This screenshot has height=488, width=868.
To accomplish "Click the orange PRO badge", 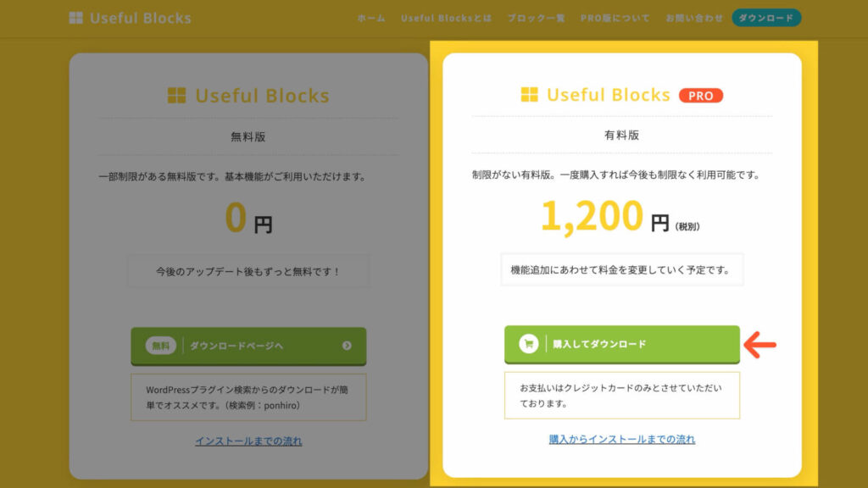I will (x=700, y=96).
